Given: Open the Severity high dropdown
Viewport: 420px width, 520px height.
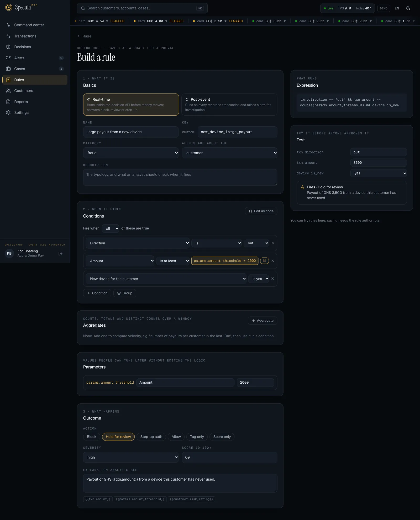Looking at the screenshot, I should 131,457.
